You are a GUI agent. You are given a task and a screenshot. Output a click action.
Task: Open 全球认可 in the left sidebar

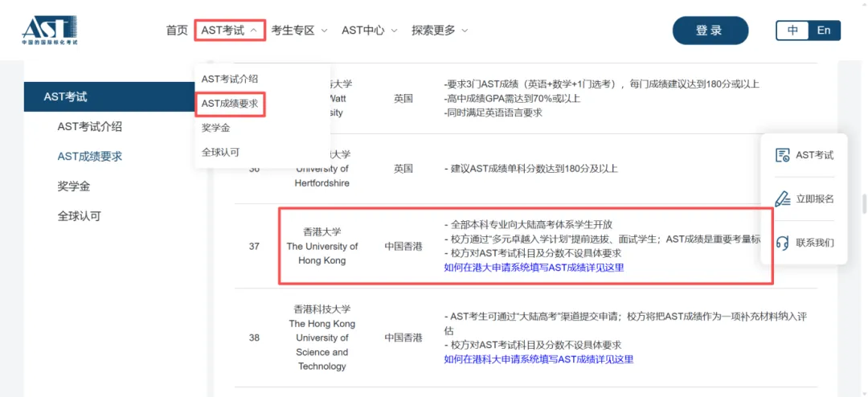click(79, 216)
